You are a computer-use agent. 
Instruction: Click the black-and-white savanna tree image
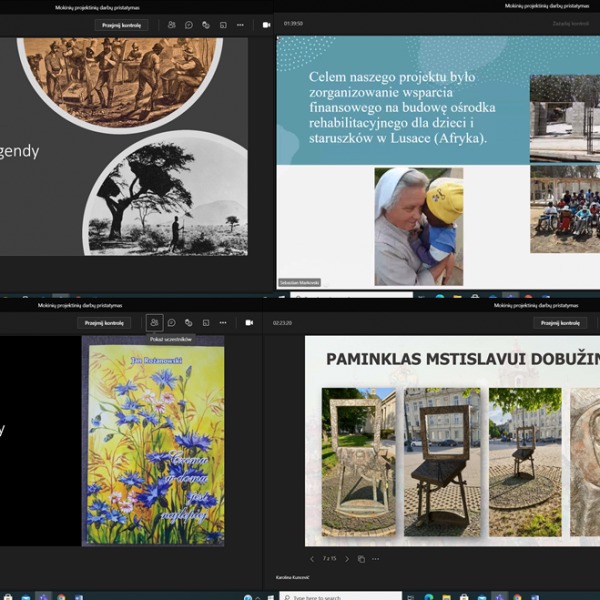[165, 194]
